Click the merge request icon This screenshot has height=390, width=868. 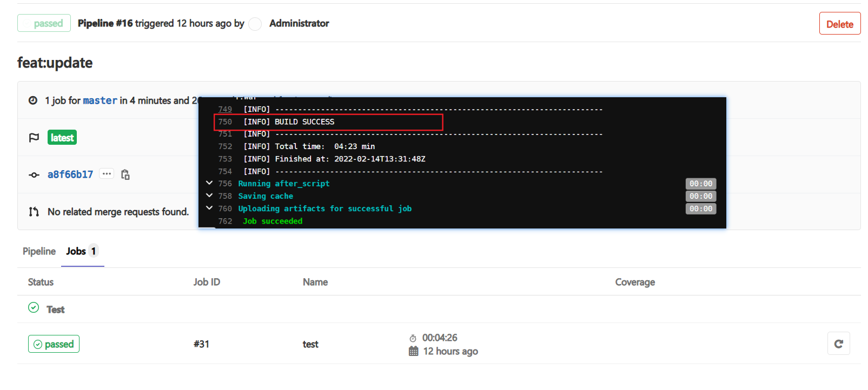(34, 212)
